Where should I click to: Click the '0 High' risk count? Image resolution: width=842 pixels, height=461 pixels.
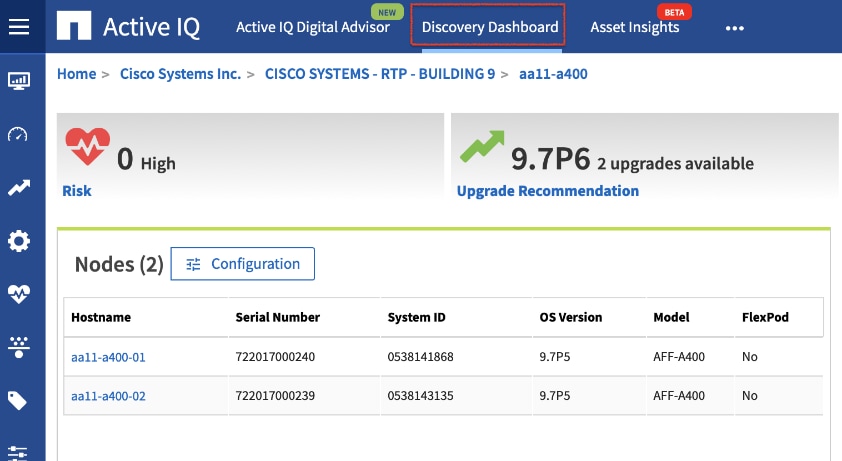coord(146,160)
